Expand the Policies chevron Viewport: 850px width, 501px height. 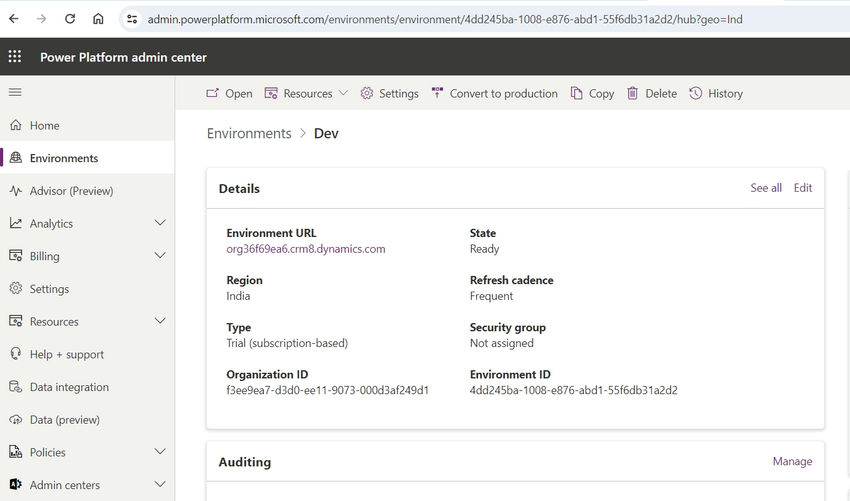pos(160,452)
